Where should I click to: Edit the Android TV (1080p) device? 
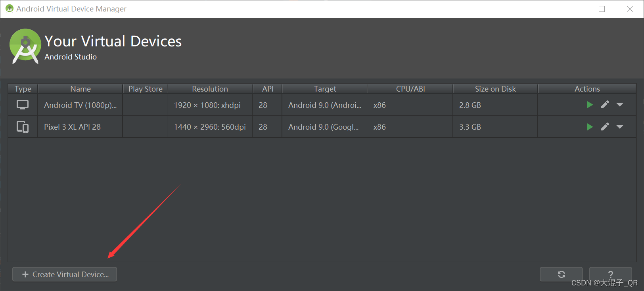(605, 105)
